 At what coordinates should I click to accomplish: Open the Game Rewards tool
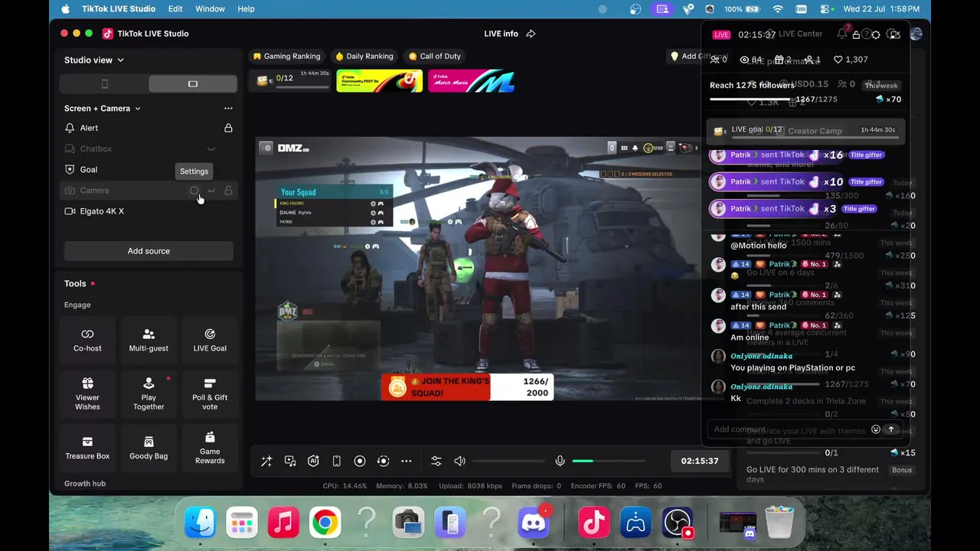click(x=210, y=448)
